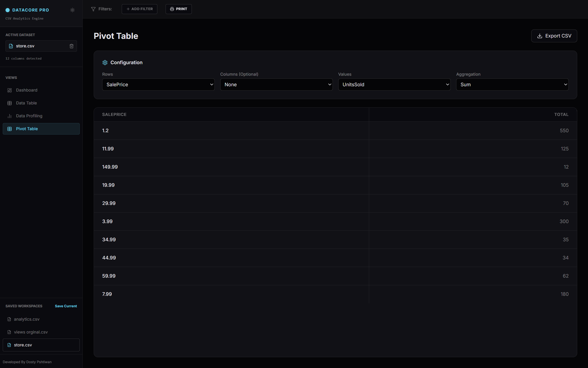
Task: Select the Pivot Table view
Action: click(x=41, y=129)
